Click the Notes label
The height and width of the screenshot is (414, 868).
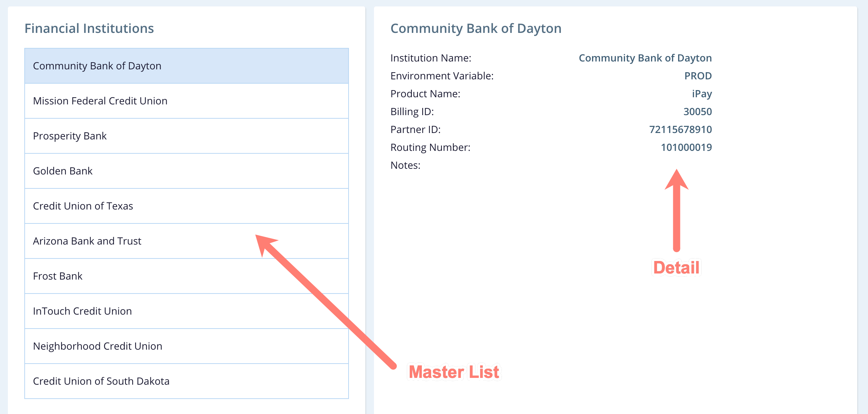click(405, 165)
